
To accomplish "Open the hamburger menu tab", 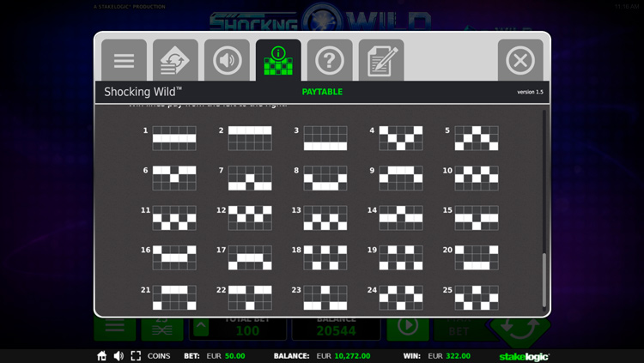I will tap(125, 61).
